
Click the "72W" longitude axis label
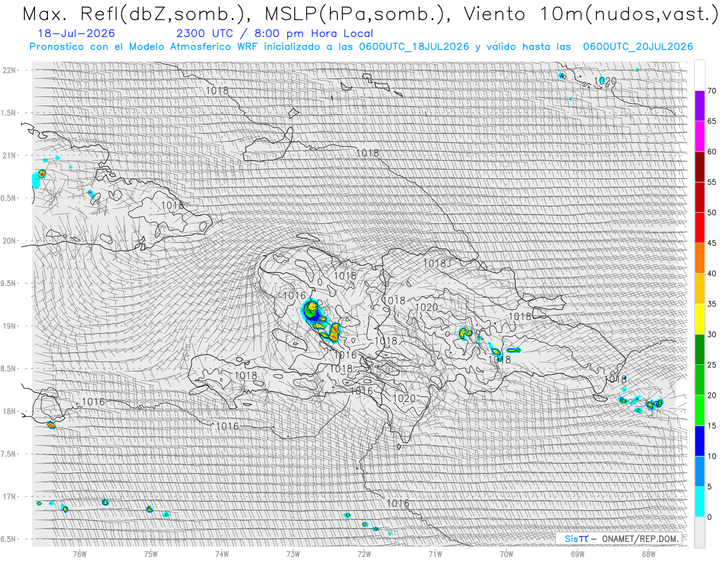pyautogui.click(x=364, y=554)
